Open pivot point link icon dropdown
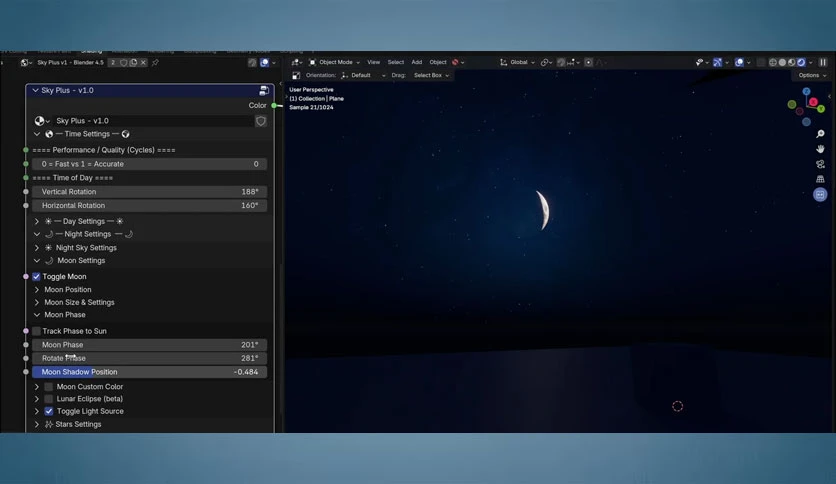The image size is (836, 484). (x=545, y=62)
